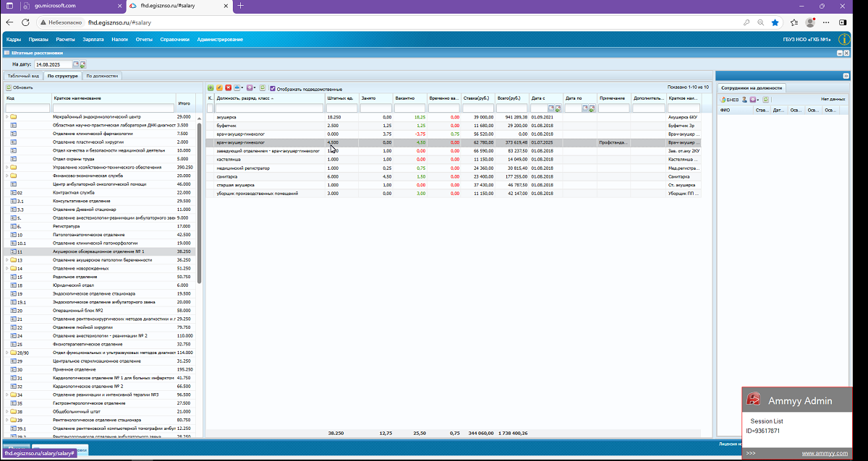
Task: Sort by the 'Штатных ед.' column header
Action: point(341,98)
